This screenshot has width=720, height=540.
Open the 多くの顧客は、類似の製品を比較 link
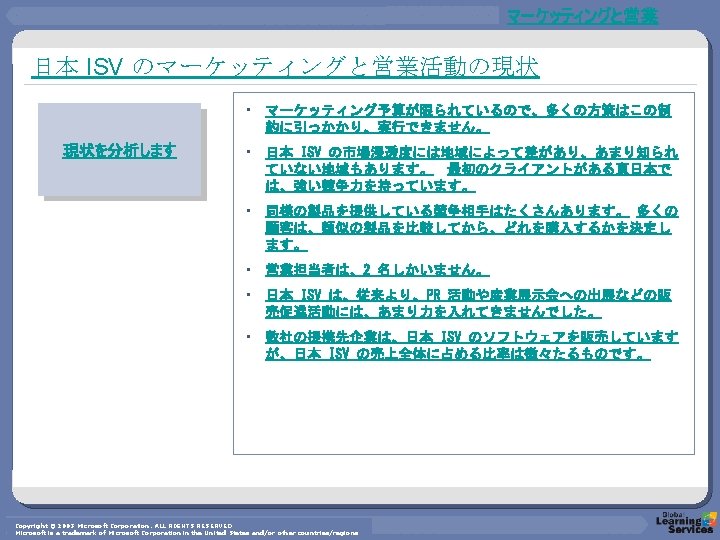[471, 228]
